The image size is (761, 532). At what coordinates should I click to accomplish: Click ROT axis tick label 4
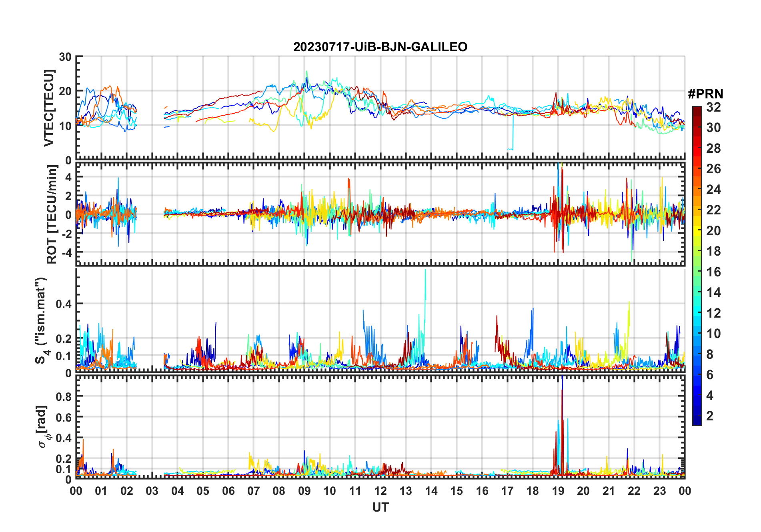pos(68,177)
